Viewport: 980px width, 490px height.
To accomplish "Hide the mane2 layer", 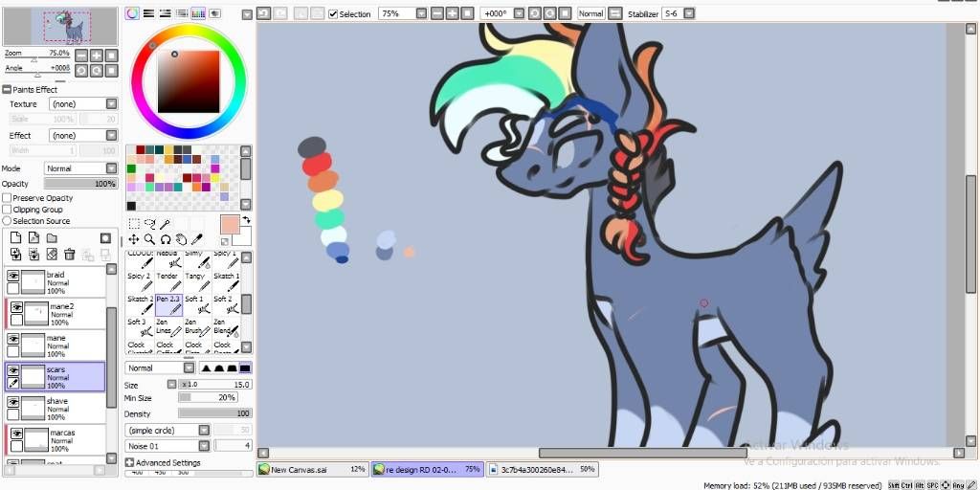I will tap(17, 307).
